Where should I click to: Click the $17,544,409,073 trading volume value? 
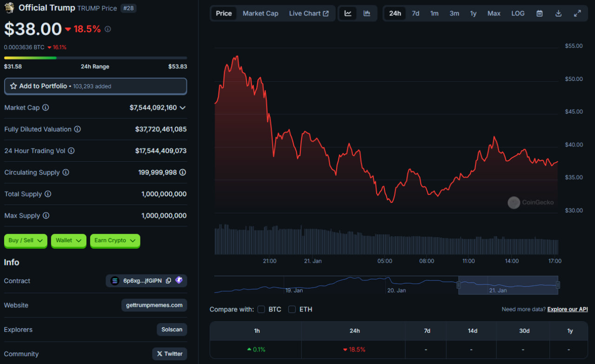(161, 151)
